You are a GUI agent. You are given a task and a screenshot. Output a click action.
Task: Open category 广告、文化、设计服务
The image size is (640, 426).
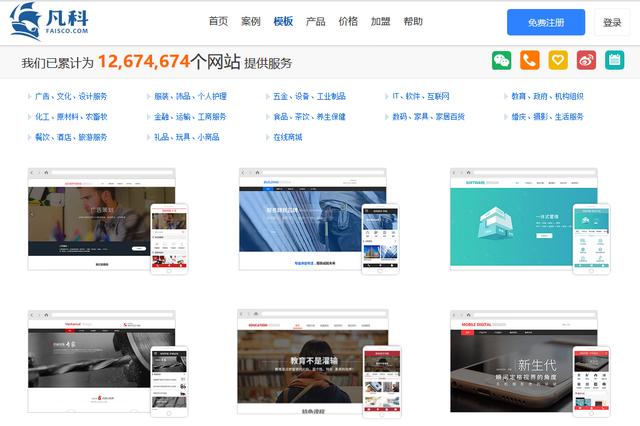click(71, 96)
